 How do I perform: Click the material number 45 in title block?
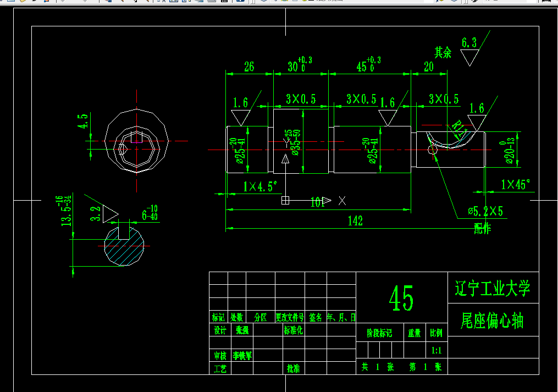coord(401,298)
